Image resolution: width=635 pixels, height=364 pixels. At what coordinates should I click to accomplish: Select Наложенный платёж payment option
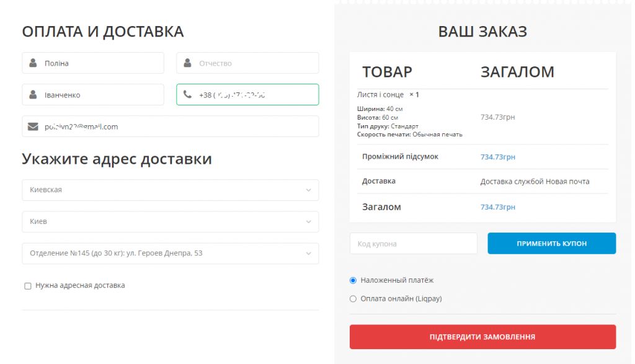click(x=353, y=280)
